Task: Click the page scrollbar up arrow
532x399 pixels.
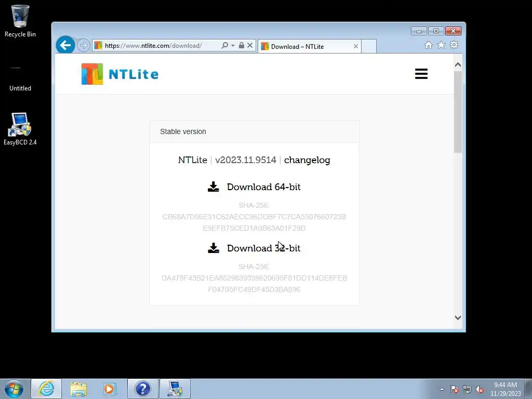Action: point(458,65)
